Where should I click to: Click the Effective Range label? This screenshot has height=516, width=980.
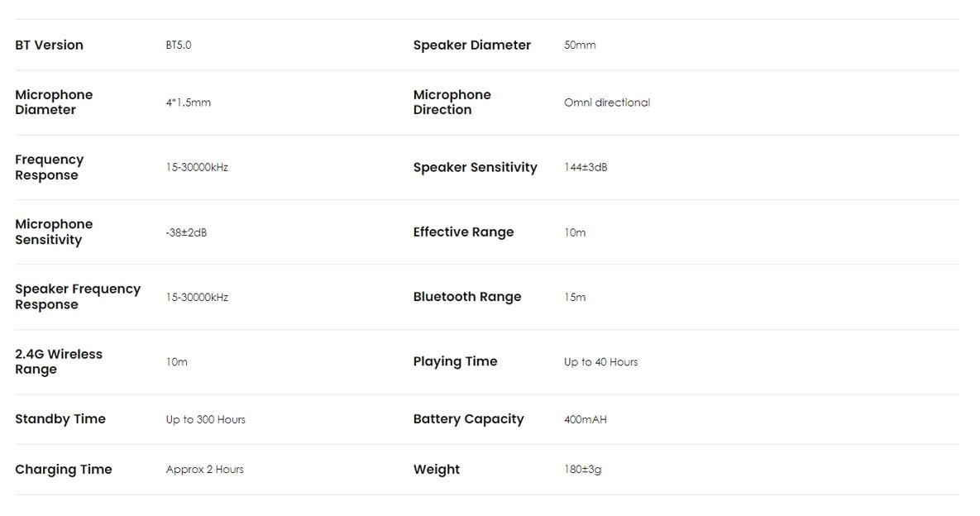tap(463, 232)
